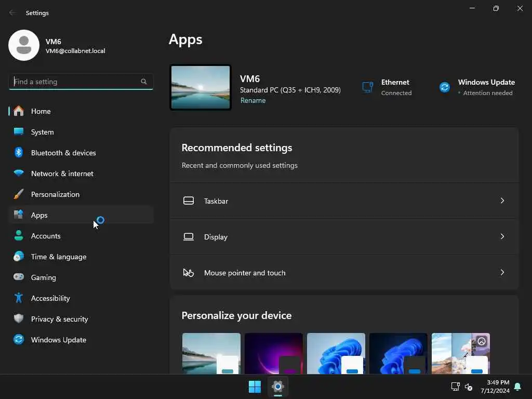532x399 pixels.
Task: Click the Gaming controller icon
Action: coord(19,277)
